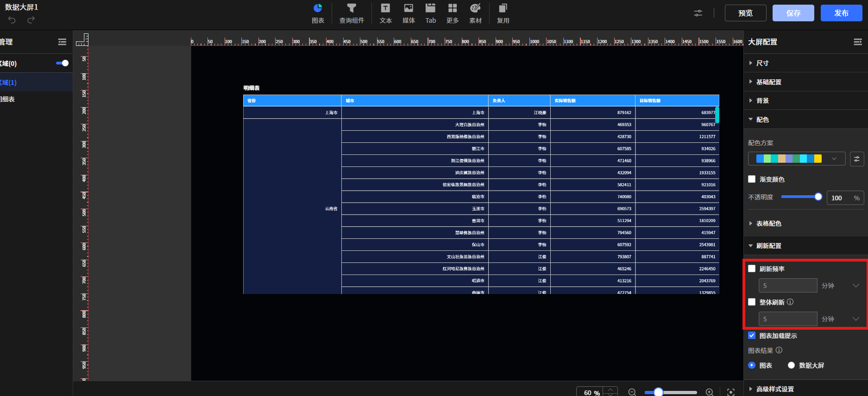Enable the 刷新频率 checkbox

pos(752,268)
